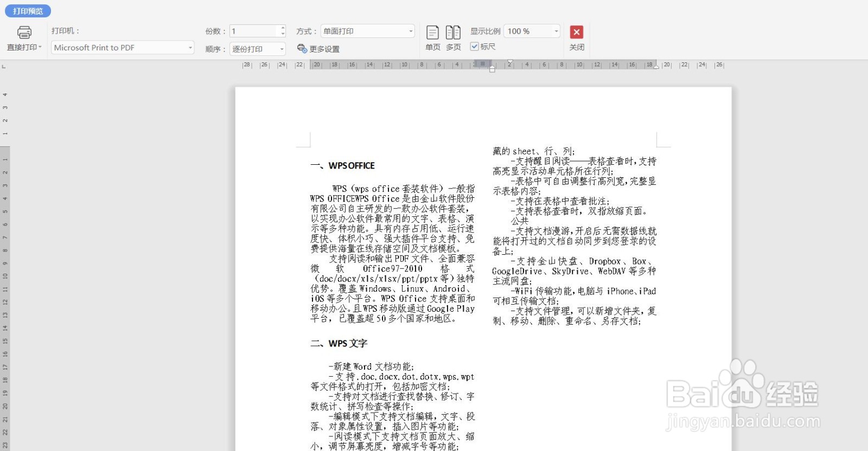Increase copies with the up stepper arrow
This screenshot has height=451, width=868.
pos(283,28)
